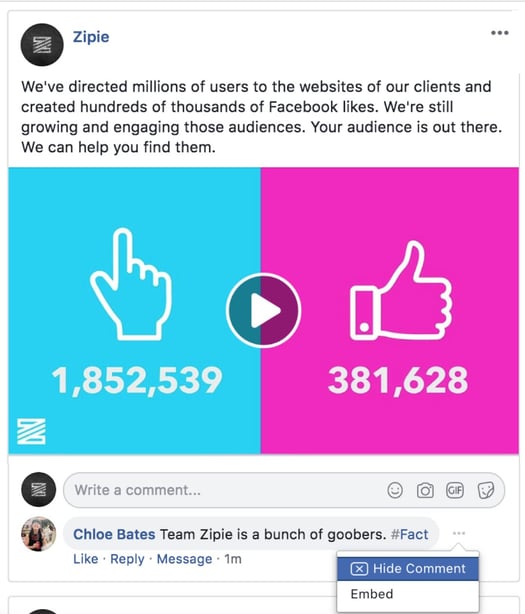Click the camera photo attachment icon
Viewport: 525px width, 614px height.
425,490
